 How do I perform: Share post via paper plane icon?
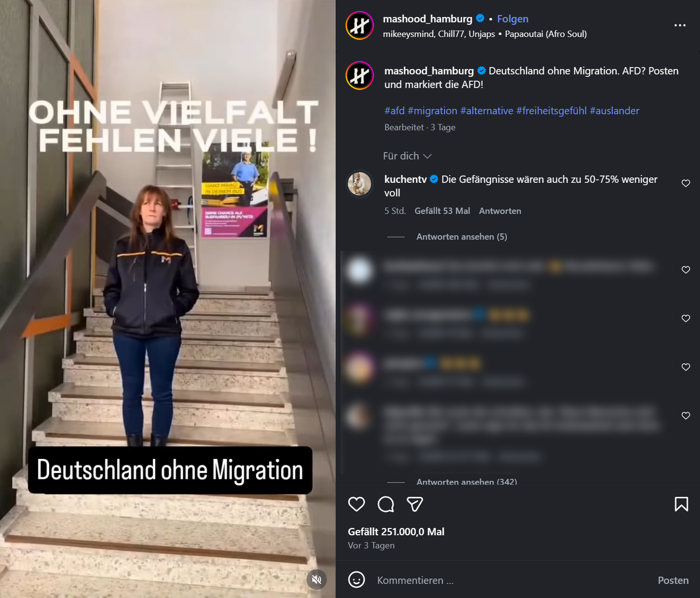(x=415, y=504)
